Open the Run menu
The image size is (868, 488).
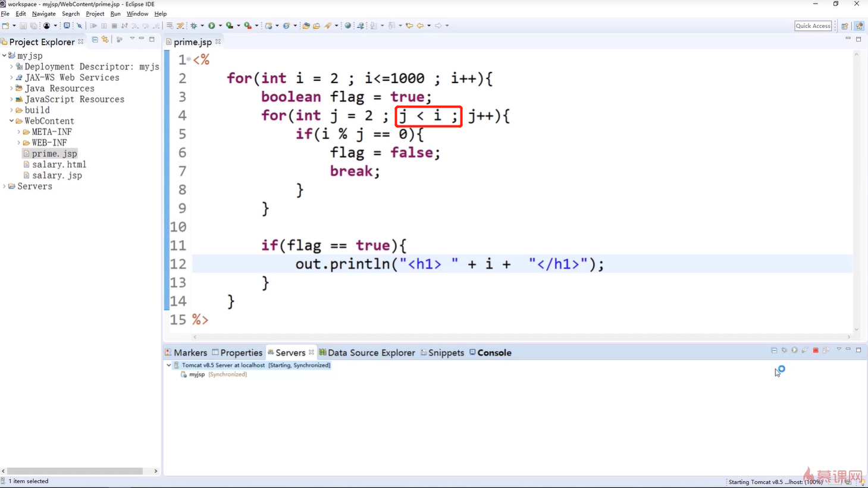click(115, 14)
